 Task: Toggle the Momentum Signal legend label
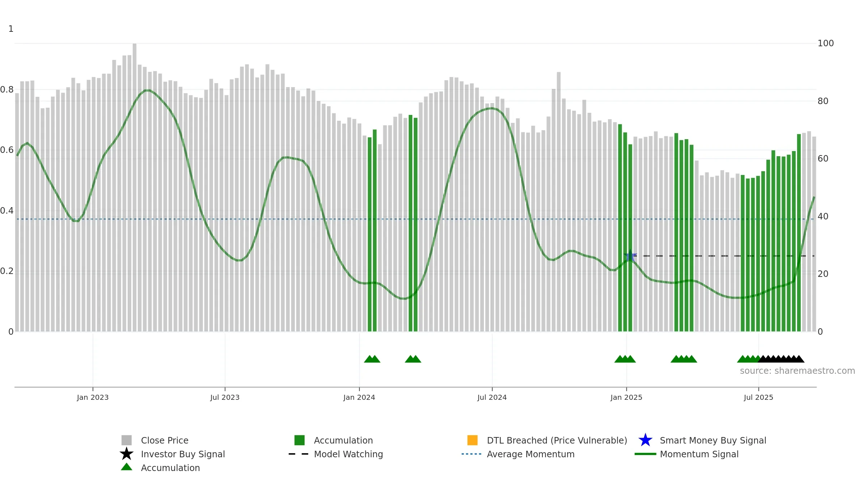(699, 454)
